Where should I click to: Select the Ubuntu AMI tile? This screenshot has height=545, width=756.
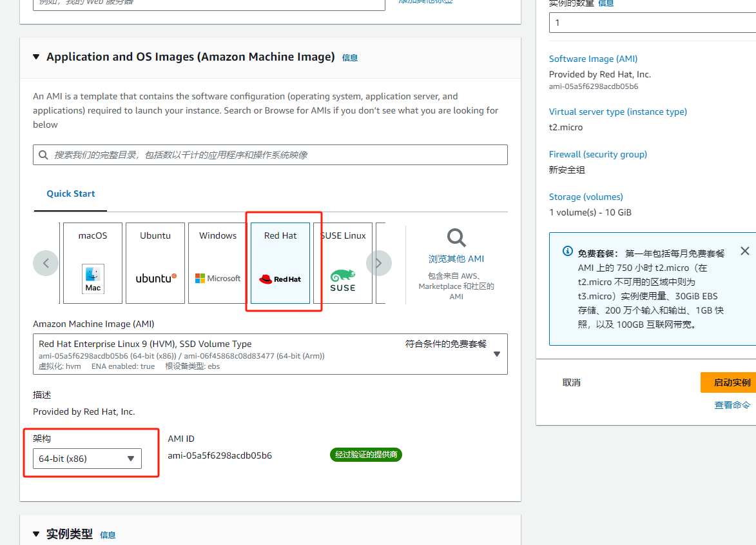(x=155, y=263)
